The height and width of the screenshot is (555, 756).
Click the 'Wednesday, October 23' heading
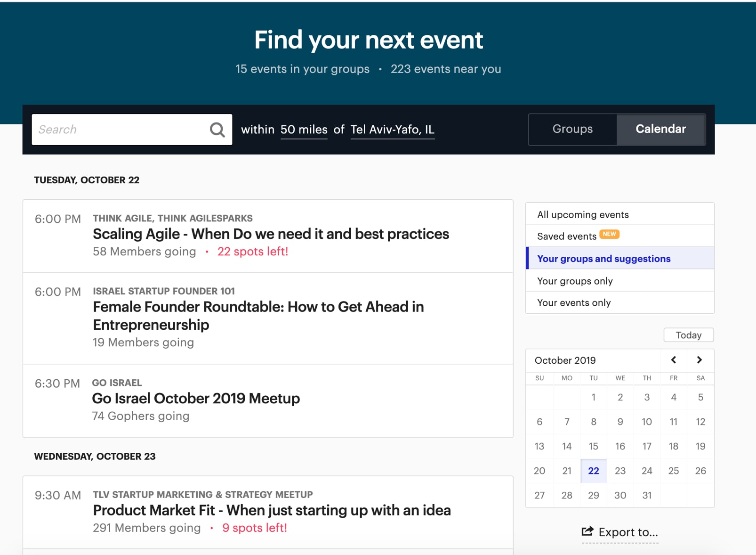pos(95,457)
